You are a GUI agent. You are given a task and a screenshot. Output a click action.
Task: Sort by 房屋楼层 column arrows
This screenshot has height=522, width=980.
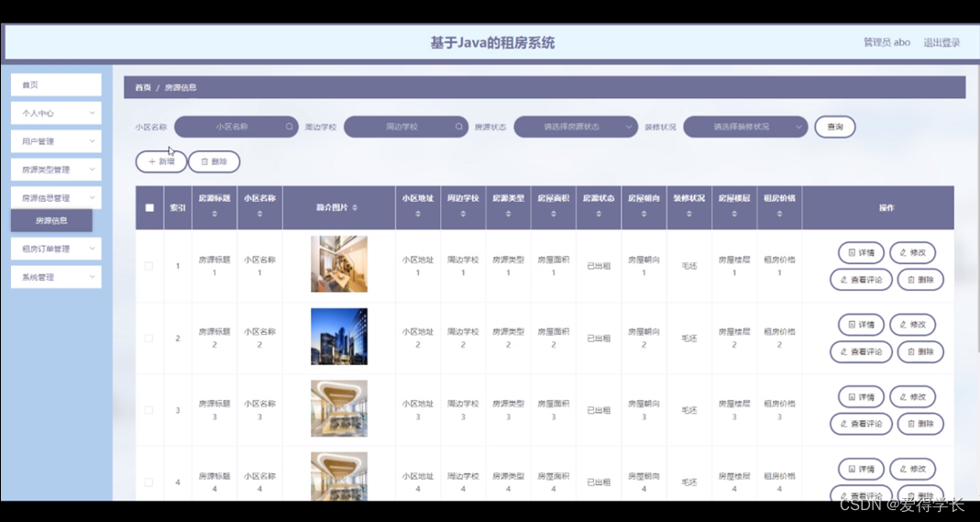733,214
